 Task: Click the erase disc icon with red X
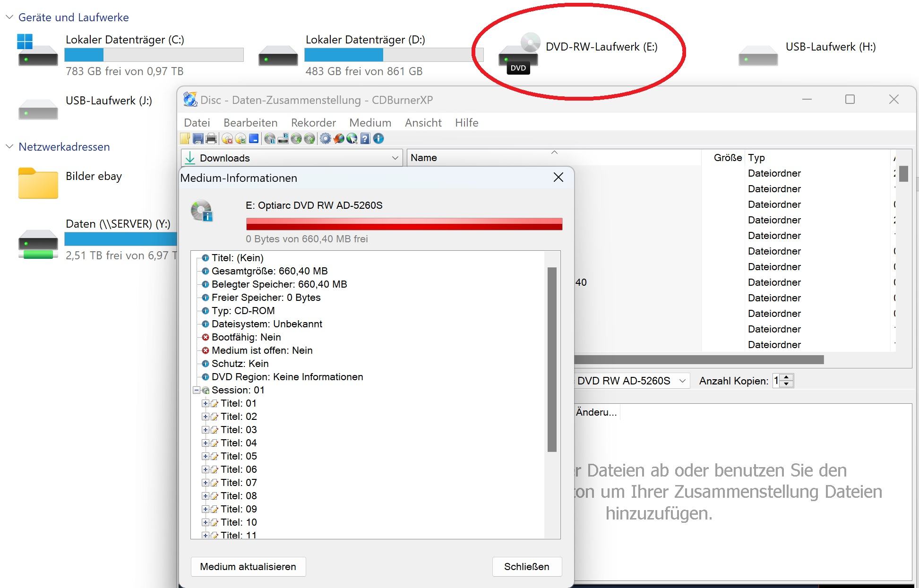[x=227, y=138]
